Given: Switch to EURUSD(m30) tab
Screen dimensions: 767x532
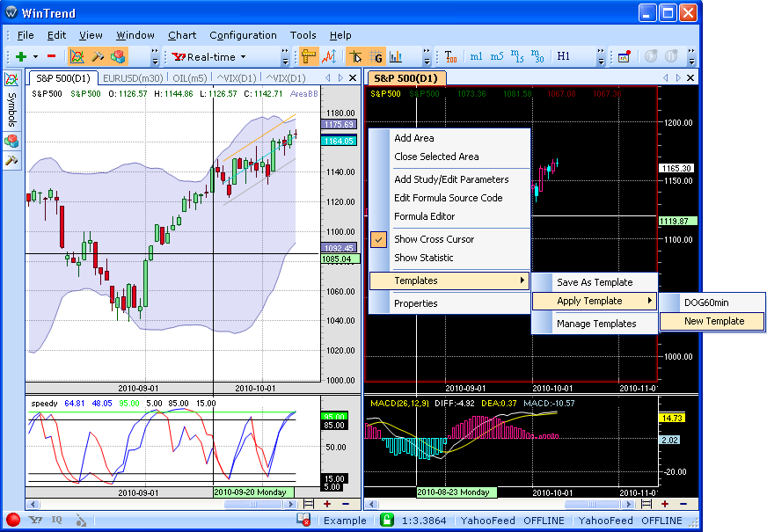Looking at the screenshot, I should click(133, 78).
